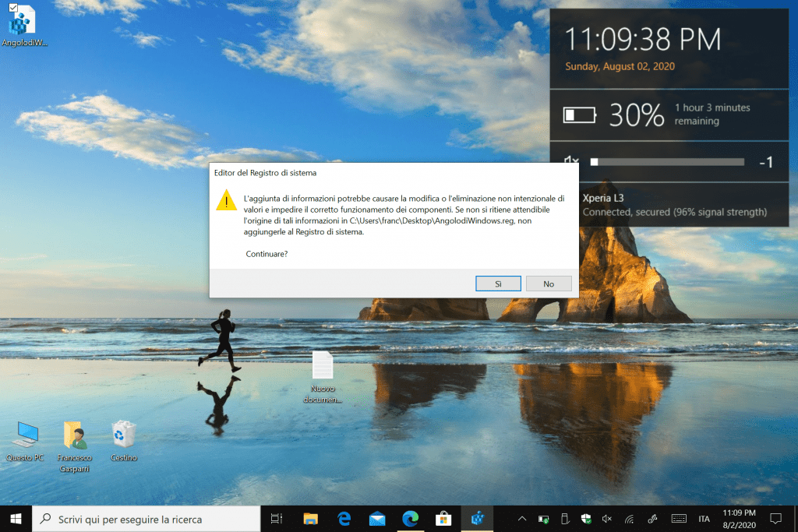The image size is (798, 532).
Task: Open the Windows Start menu
Action: (16, 518)
